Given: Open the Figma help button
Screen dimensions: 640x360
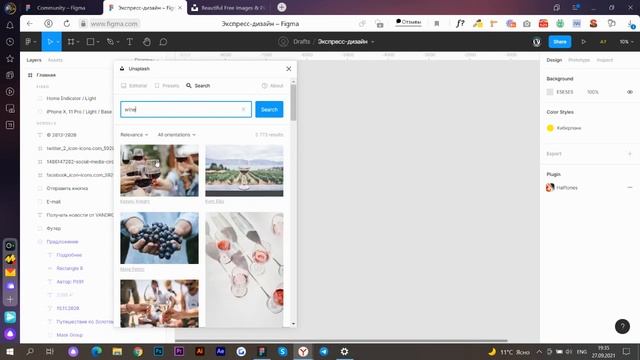Looking at the screenshot, I should pyautogui.click(x=622, y=326).
